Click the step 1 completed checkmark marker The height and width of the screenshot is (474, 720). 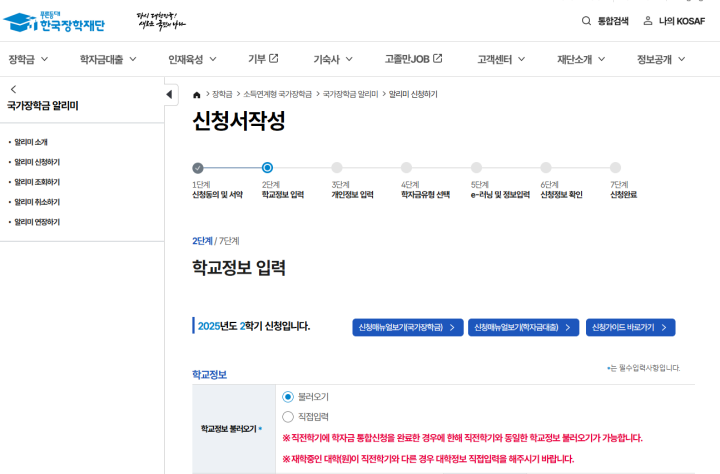(198, 168)
